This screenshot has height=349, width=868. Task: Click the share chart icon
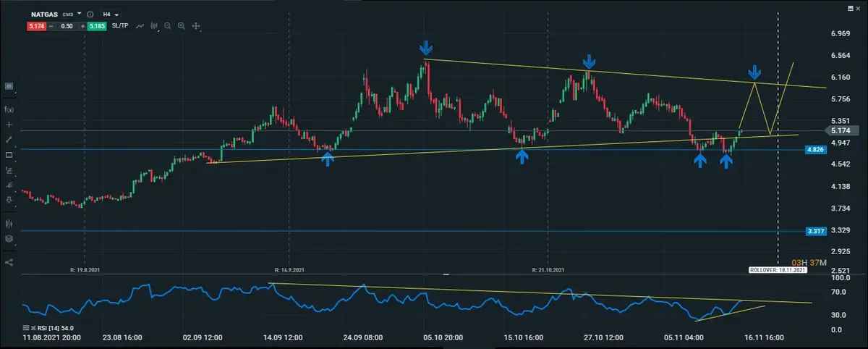click(x=9, y=261)
